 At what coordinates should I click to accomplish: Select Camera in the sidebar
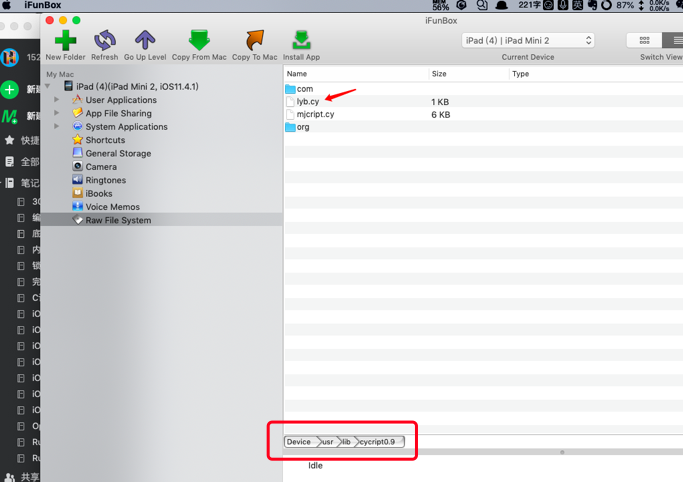(x=101, y=167)
